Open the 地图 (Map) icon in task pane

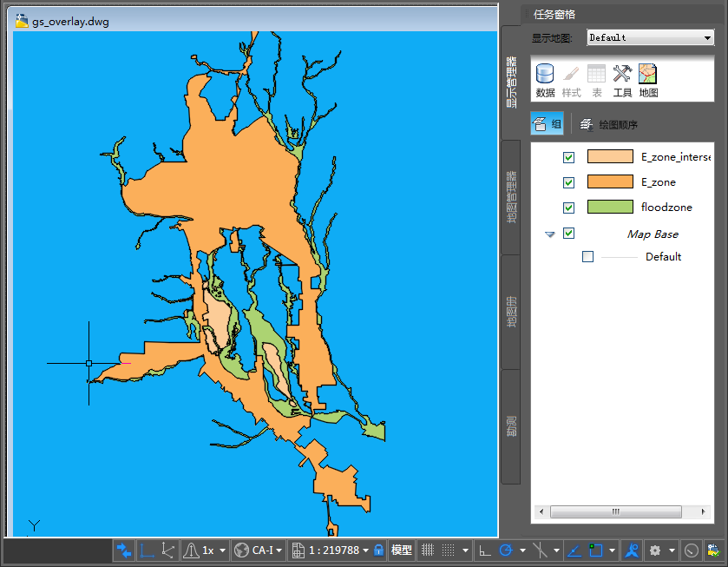(x=648, y=75)
